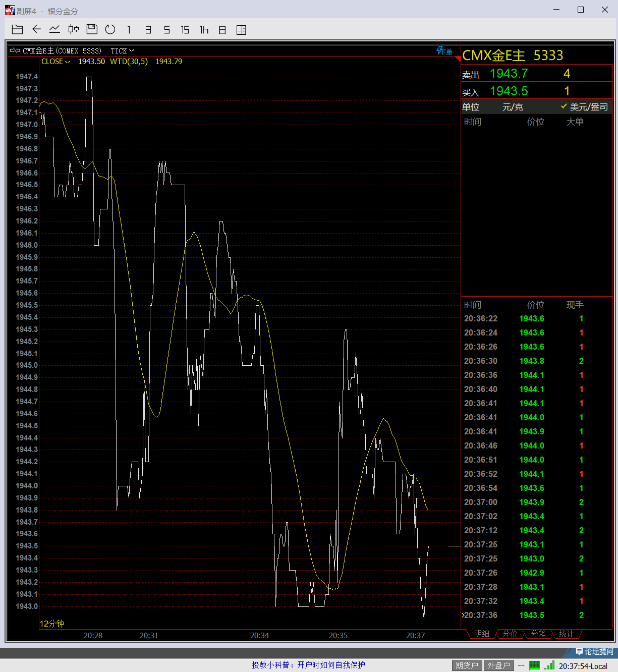Image resolution: width=618 pixels, height=672 pixels.
Task: Select the 1-minute period button
Action: (x=129, y=30)
